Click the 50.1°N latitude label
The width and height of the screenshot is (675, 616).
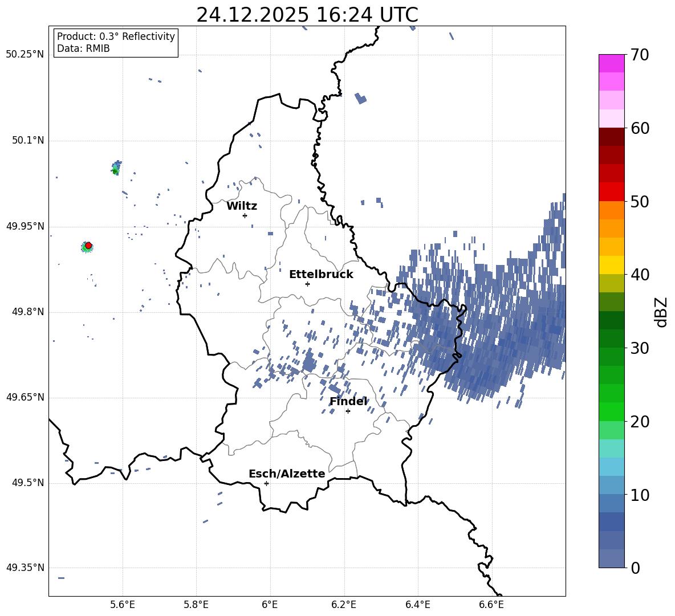point(28,140)
